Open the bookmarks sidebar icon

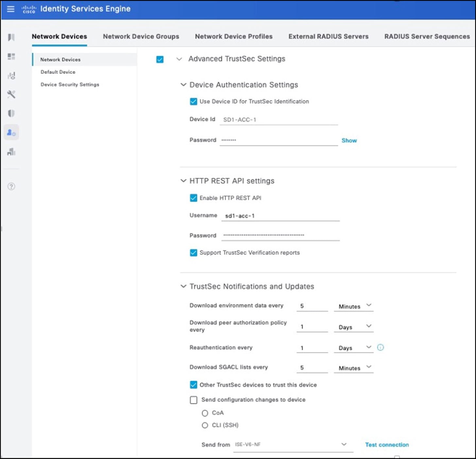pyautogui.click(x=11, y=37)
